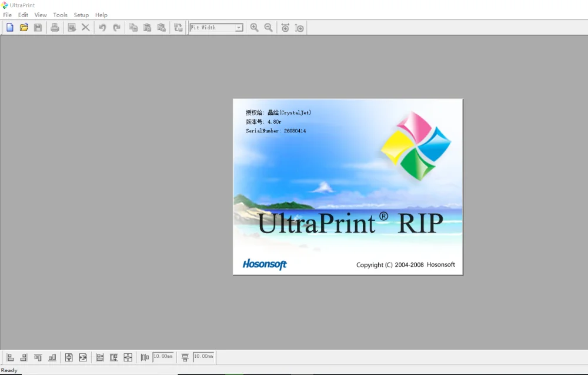This screenshot has width=588, height=375.
Task: Click the vertical spacing 10.00mm field
Action: click(203, 357)
